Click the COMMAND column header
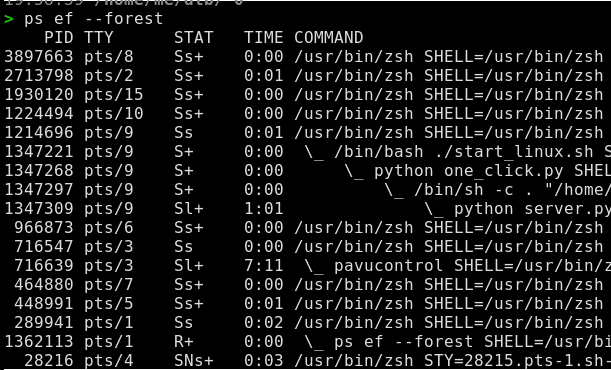The image size is (611, 370). click(x=328, y=38)
